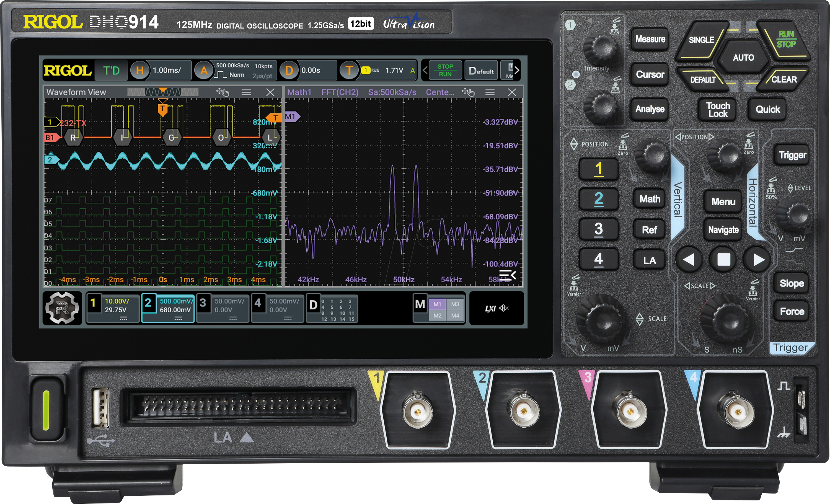This screenshot has width=830, height=504.
Task: Open the Math1 FFT window hamburger menu
Action: coord(490,92)
